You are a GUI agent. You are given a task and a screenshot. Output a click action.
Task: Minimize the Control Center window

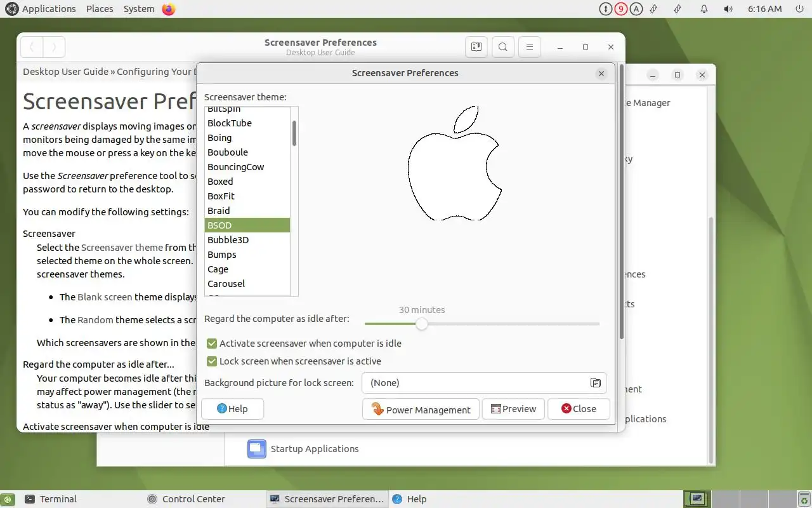click(653, 75)
